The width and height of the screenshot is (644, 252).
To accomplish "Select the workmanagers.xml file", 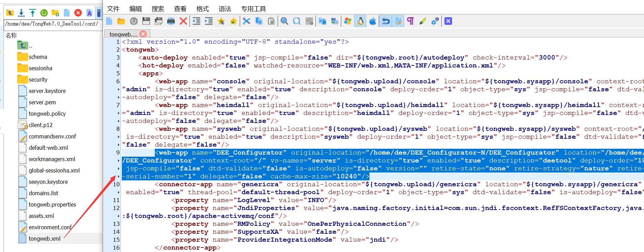I will tap(47, 159).
